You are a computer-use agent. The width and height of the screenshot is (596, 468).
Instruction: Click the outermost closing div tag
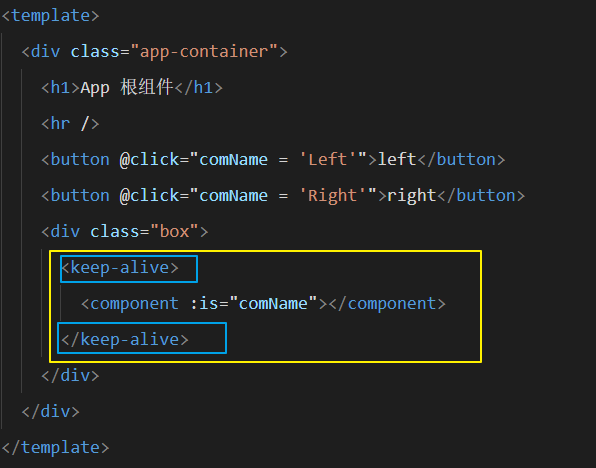tap(51, 412)
